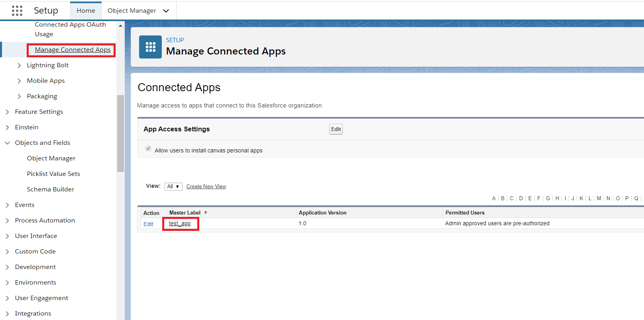Filter list by letter O

pos(618,198)
